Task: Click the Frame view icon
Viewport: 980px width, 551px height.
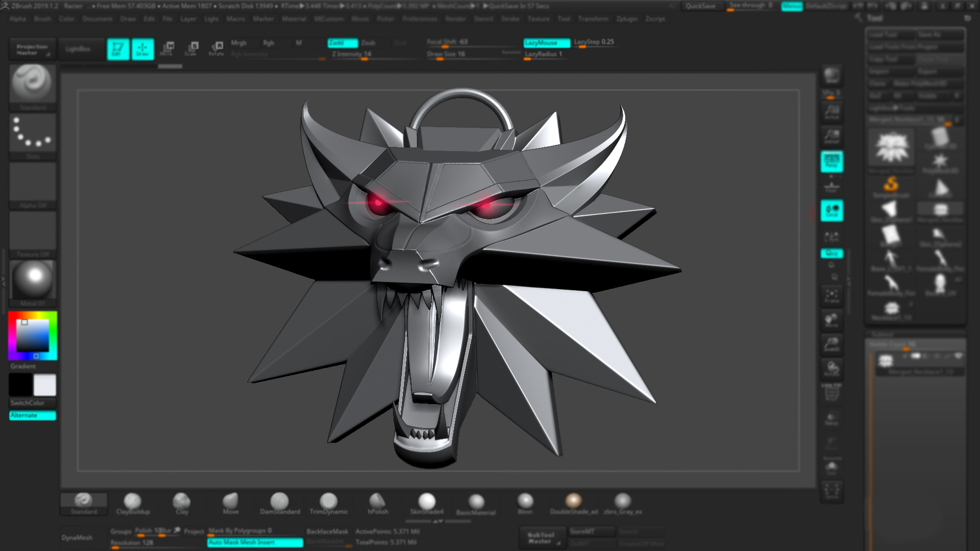Action: tap(831, 296)
